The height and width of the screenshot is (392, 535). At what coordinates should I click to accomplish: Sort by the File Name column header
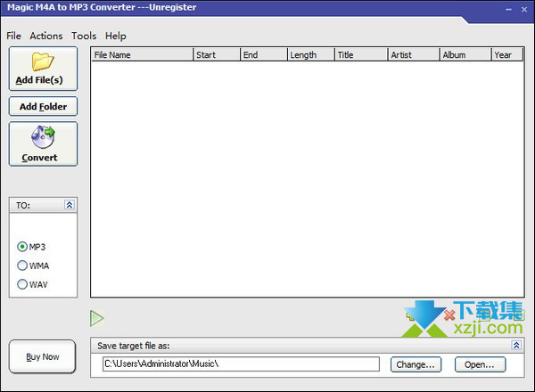pos(142,54)
